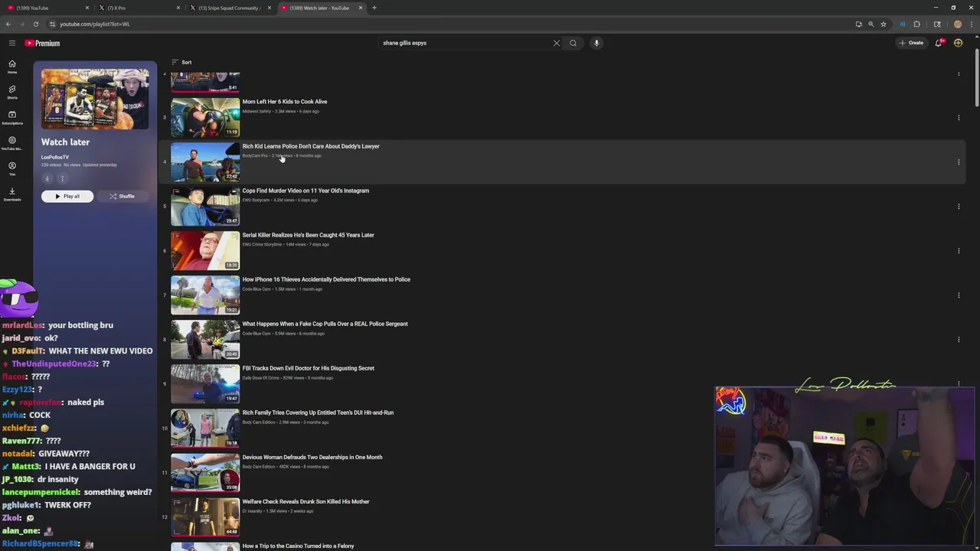Image resolution: width=980 pixels, height=551 pixels.
Task: Open the EWU Bodycam channel name
Action: (256, 200)
